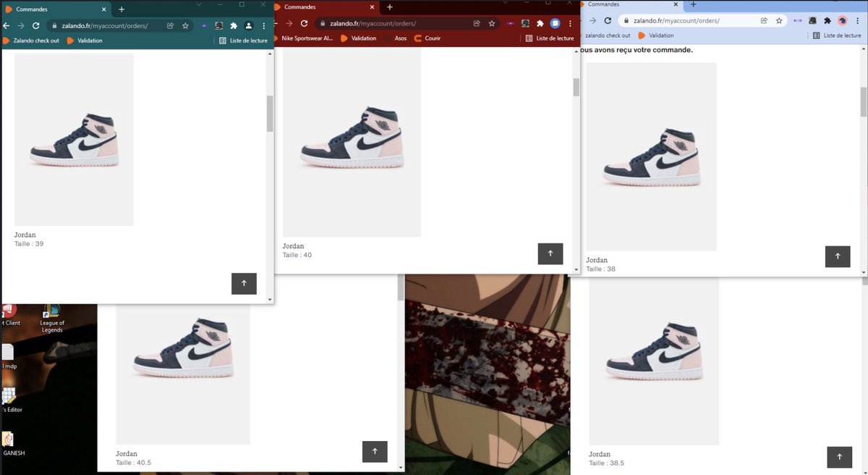Click the red window's vertical scrollbar thumb
Screen dimensions: 868x475
click(x=576, y=88)
